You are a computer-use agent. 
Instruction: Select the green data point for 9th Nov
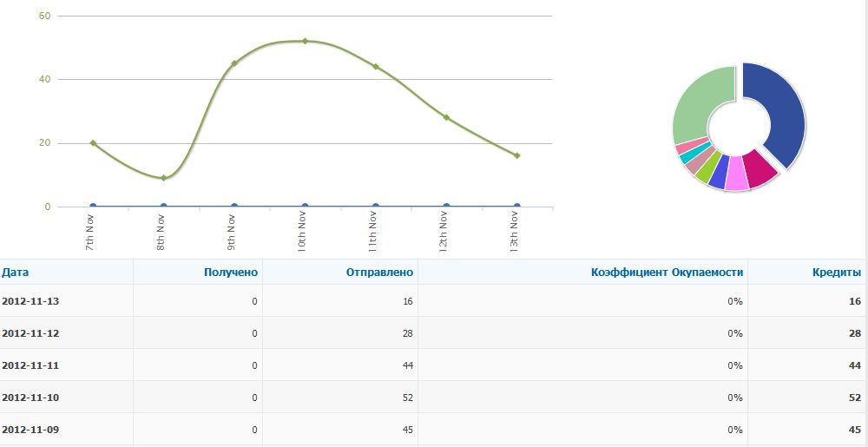(x=234, y=63)
